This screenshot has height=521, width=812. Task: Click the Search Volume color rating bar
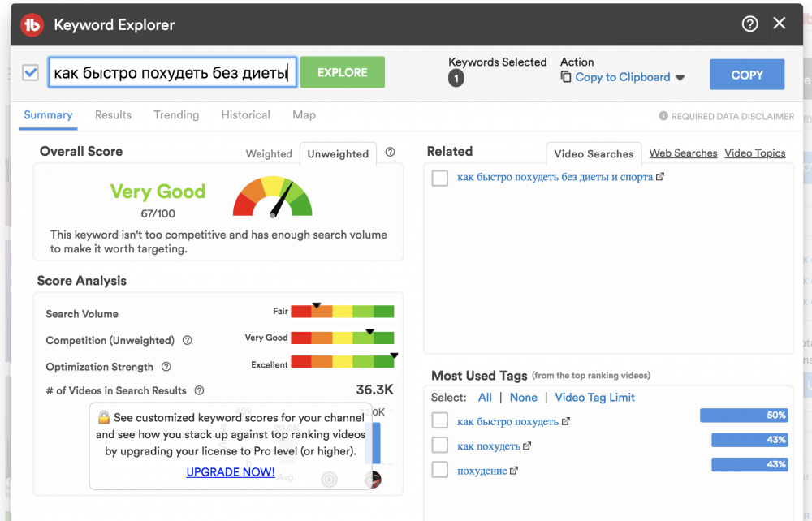342,312
